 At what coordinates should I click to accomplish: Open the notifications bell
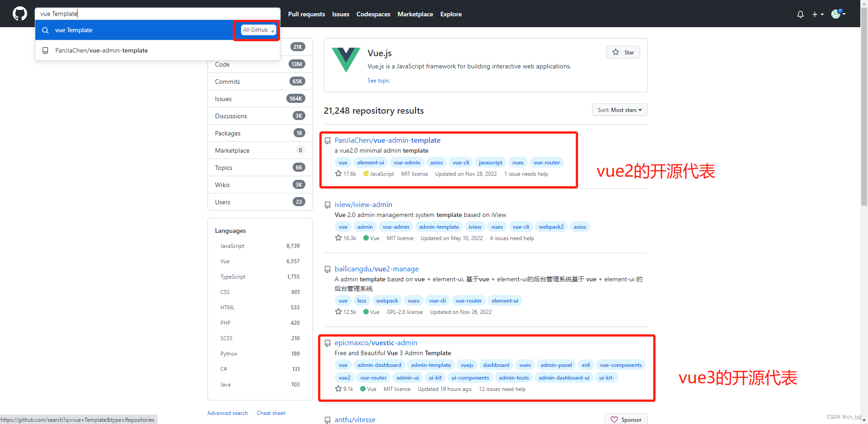pos(800,14)
